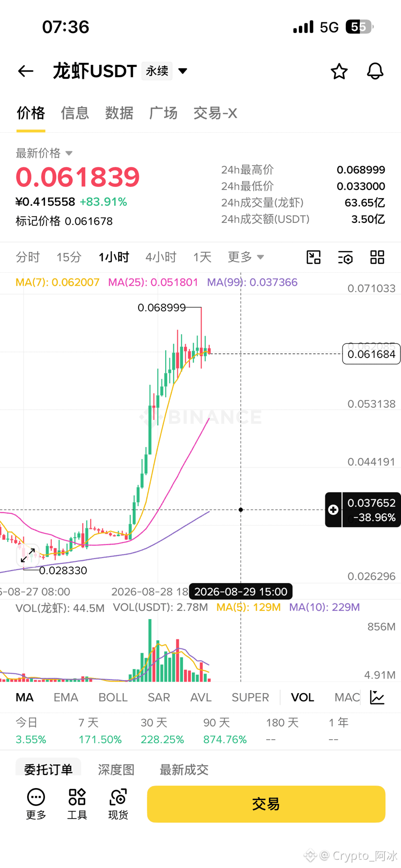Select the 1小时 chart interval
The height and width of the screenshot is (868, 401).
[114, 257]
